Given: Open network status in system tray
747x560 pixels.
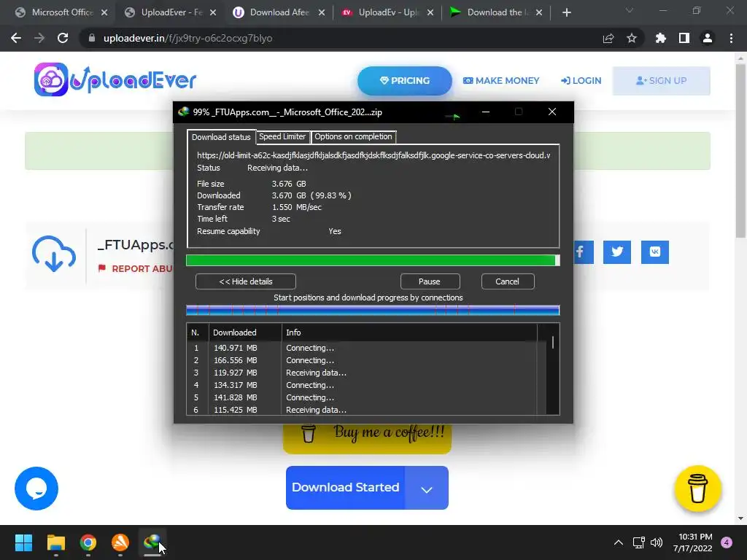Looking at the screenshot, I should click(638, 542).
